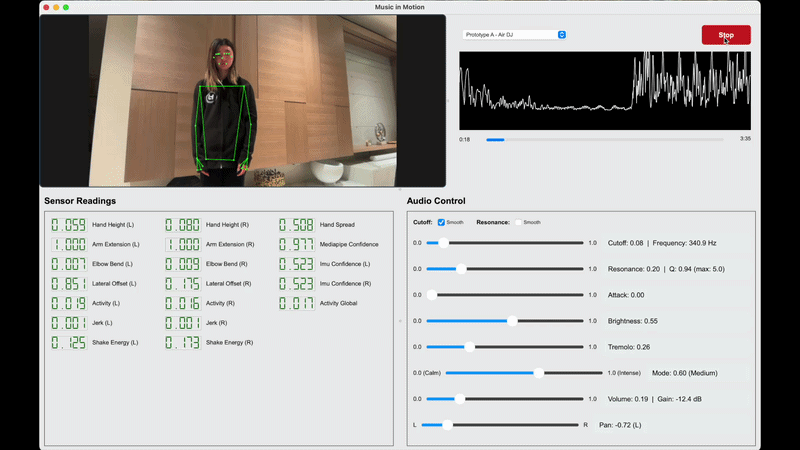The width and height of the screenshot is (800, 450).
Task: Click the Arm Extension (R) value
Action: pos(183,244)
